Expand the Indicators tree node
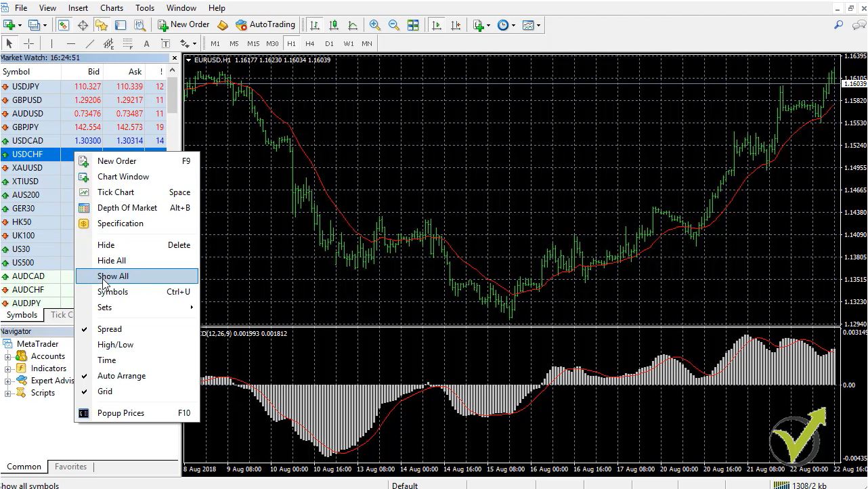 point(8,368)
